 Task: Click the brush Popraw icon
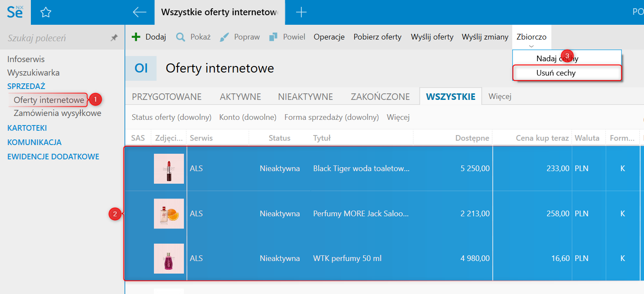pyautogui.click(x=224, y=37)
